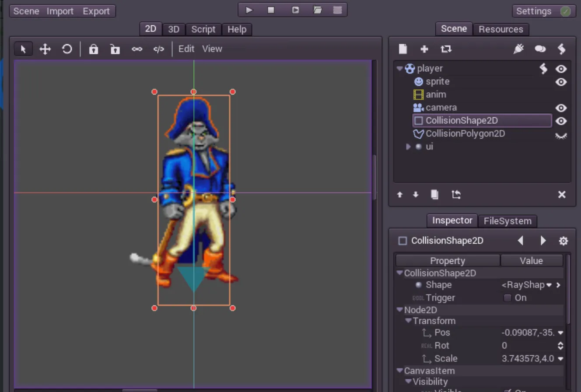Activate the Rotate tool in canvas toolbar
The image size is (581, 392).
point(67,49)
